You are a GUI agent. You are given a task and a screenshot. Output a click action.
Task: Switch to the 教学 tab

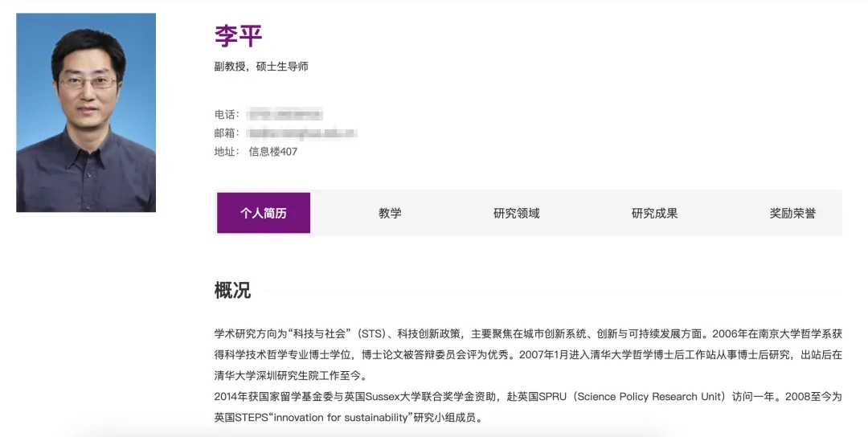tap(390, 213)
